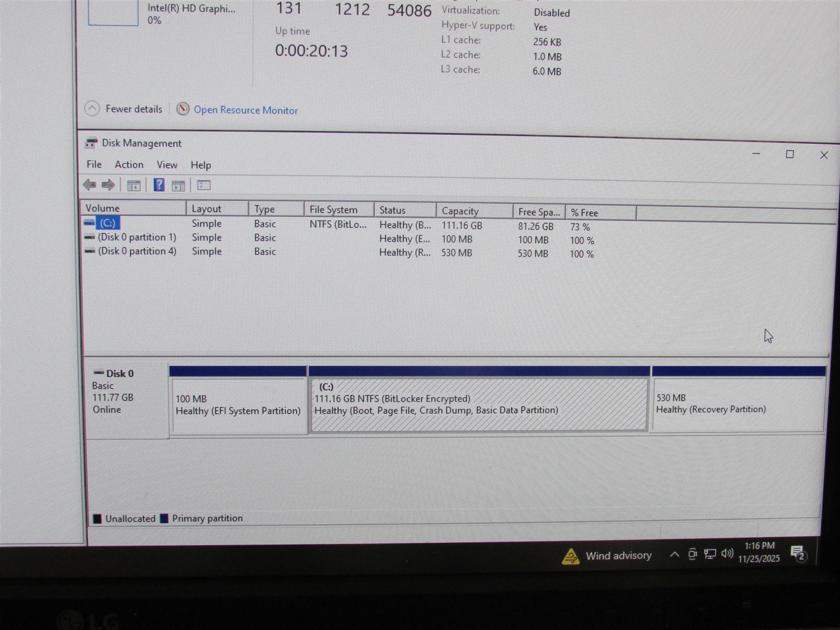This screenshot has height=630, width=840.
Task: Select the (C:) volume drive icon in list
Action: coord(90,223)
